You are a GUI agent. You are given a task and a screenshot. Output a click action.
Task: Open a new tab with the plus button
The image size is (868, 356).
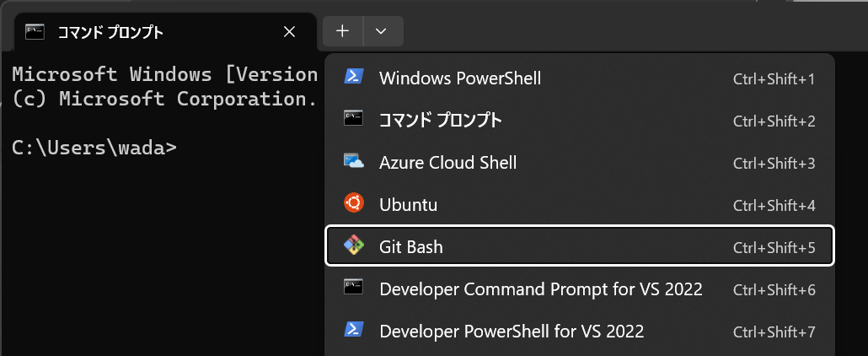[x=342, y=31]
